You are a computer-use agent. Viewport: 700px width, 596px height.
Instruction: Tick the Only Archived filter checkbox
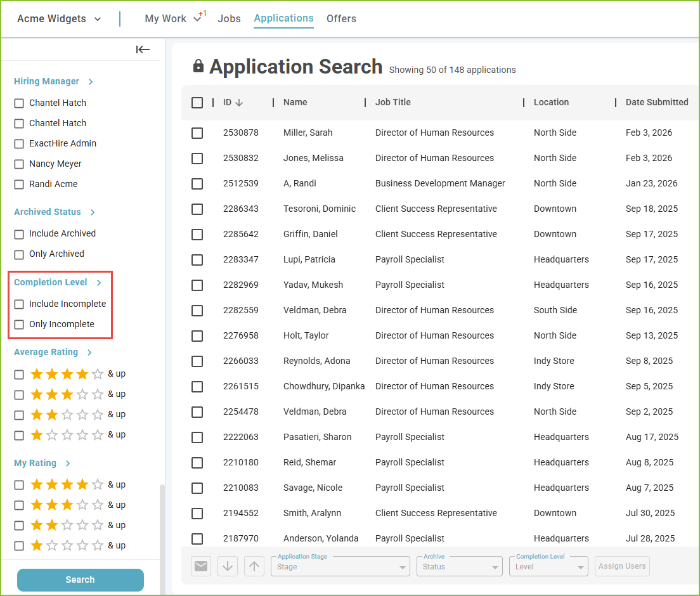pyautogui.click(x=19, y=254)
